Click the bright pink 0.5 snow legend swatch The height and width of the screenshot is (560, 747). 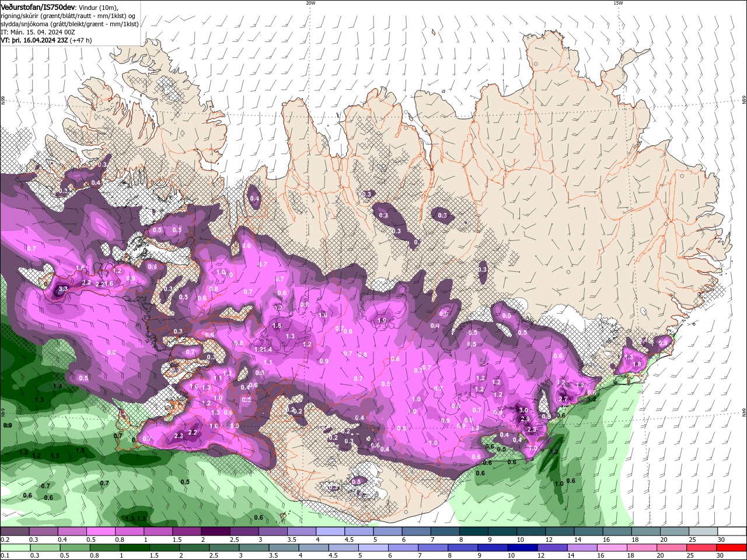point(100,531)
